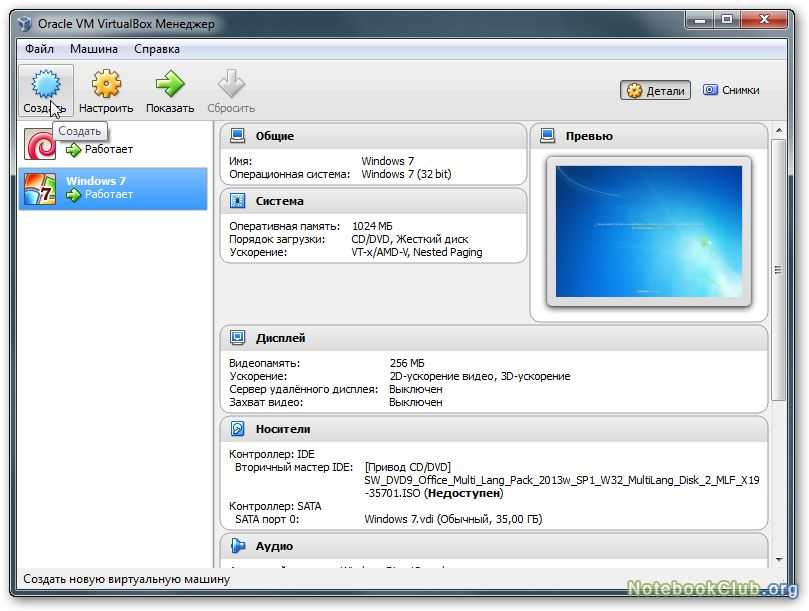This screenshot has height=611, width=809.
Task: Open settings via Настроить gear icon
Action: pyautogui.click(x=106, y=84)
